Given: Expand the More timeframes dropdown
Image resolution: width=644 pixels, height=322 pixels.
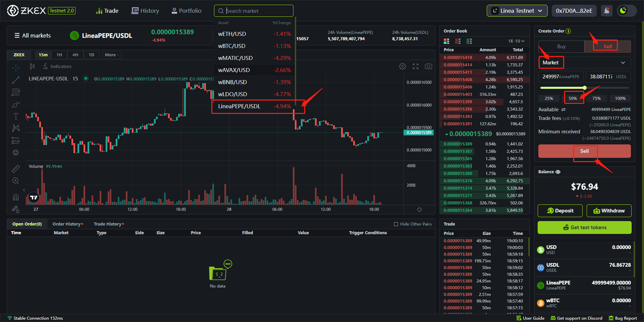Looking at the screenshot, I should point(112,55).
